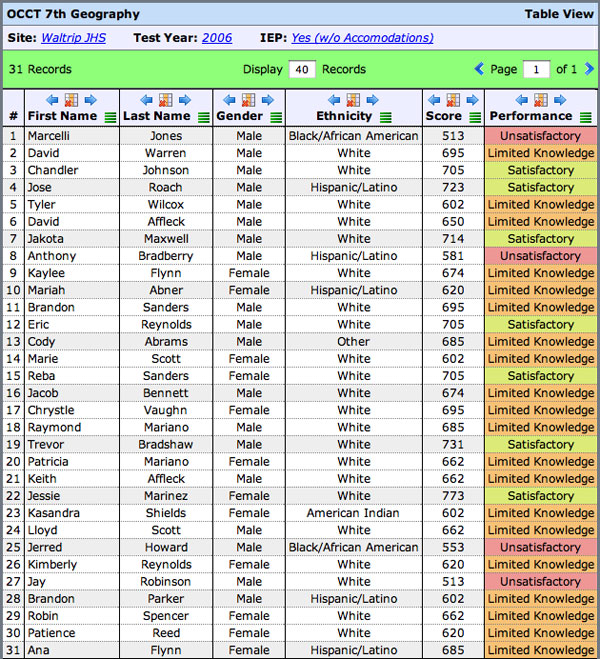Open First Name column green menu

tap(111, 117)
